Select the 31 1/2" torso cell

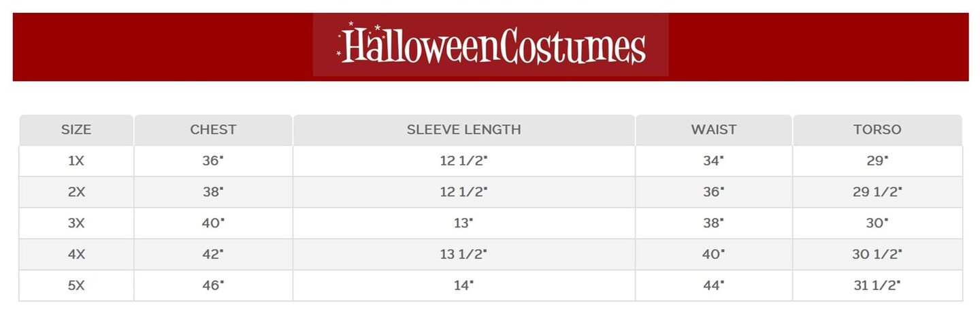tap(877, 286)
